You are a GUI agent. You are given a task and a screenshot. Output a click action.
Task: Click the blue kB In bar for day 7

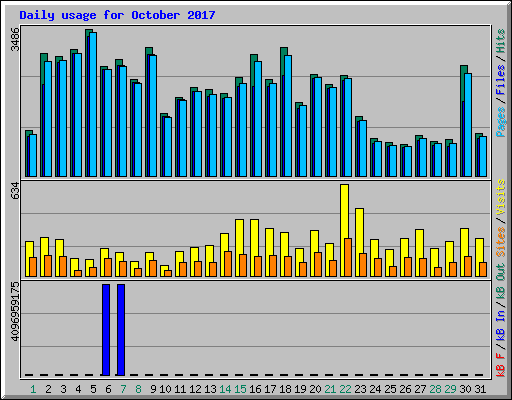[x=121, y=330]
